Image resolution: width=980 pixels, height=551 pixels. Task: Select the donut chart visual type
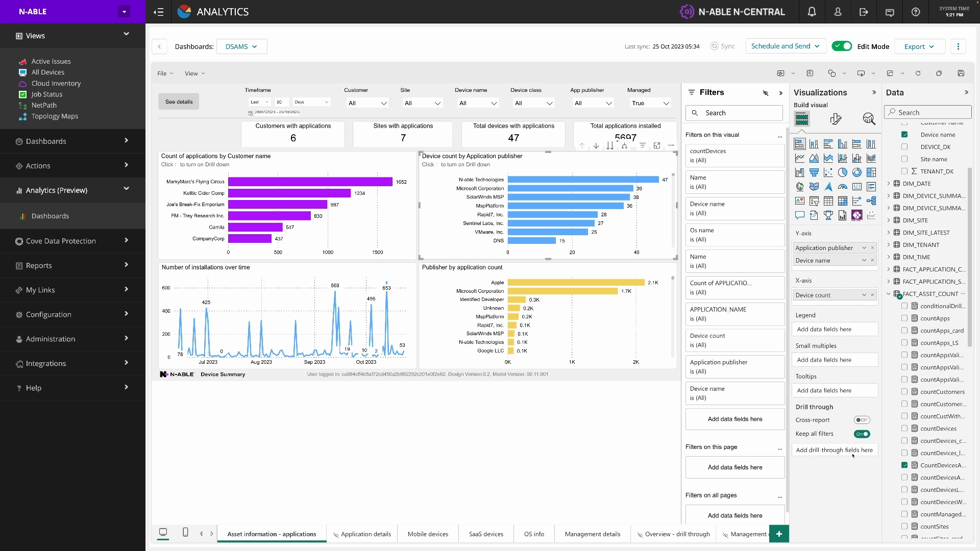point(857,172)
